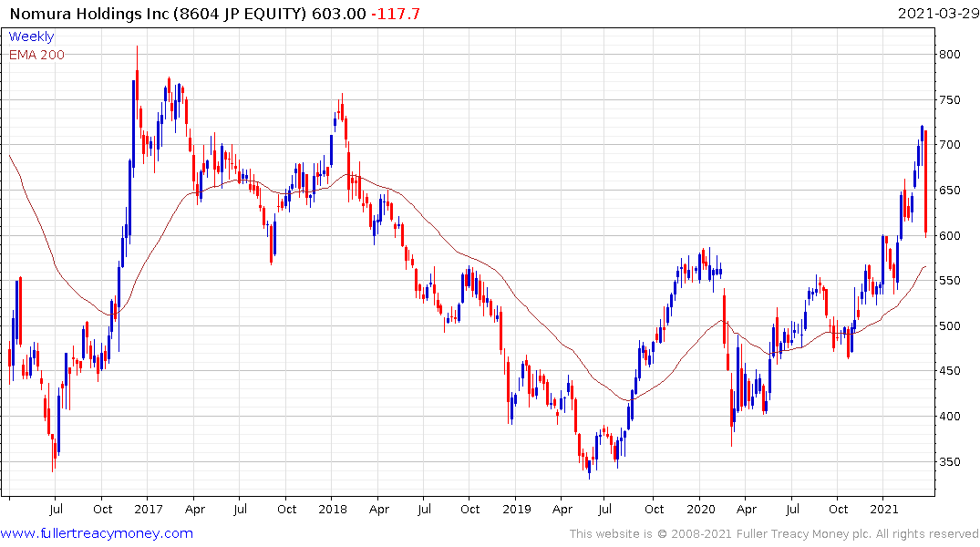980x547 pixels.
Task: Click the 550 price axis label
Action: click(949, 281)
